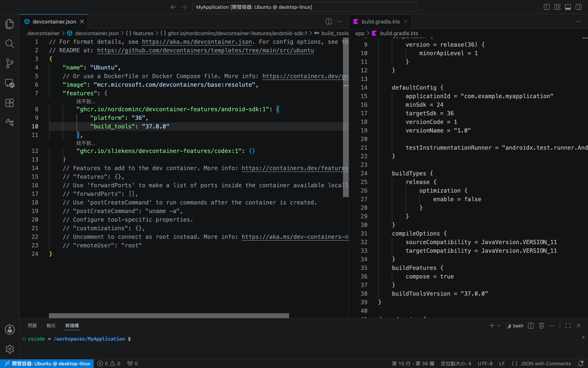Close the terminal panel
The width and height of the screenshot is (588, 368).
[x=579, y=325]
